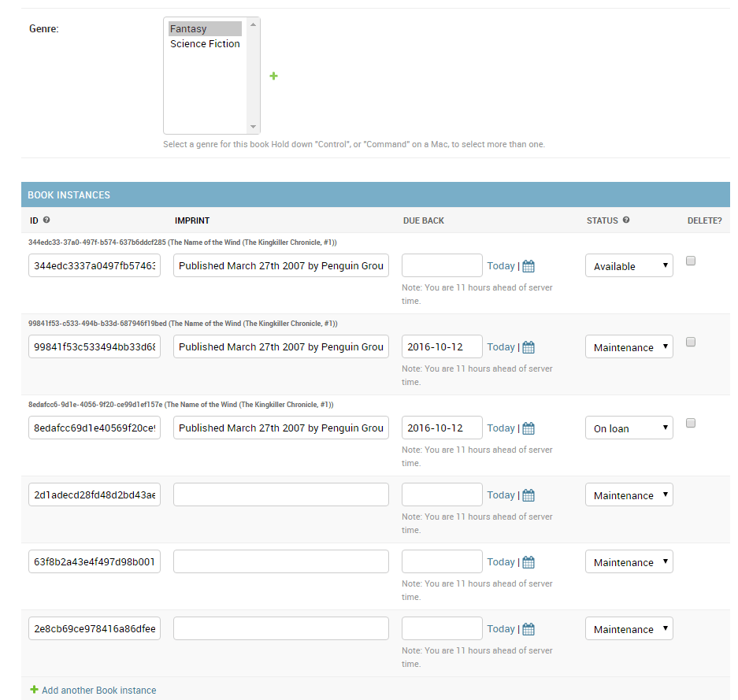This screenshot has height=700, width=738.
Task: Open the Available status dropdown
Action: point(629,265)
